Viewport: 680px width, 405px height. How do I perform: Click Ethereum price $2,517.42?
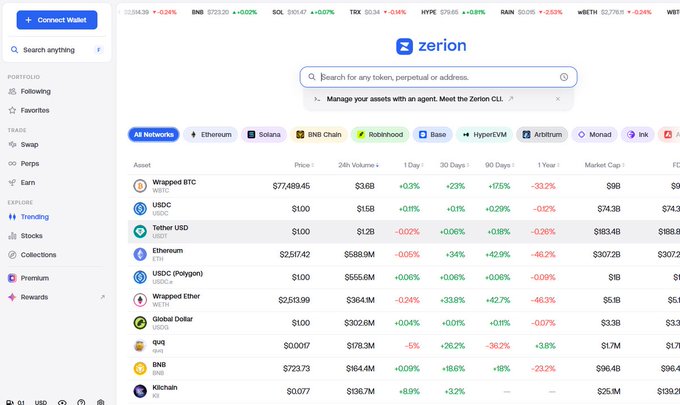(294, 255)
